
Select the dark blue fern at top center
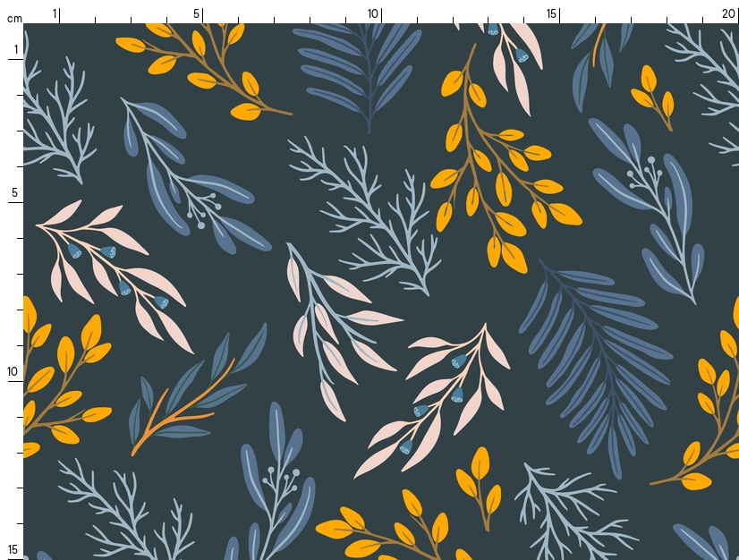pyautogui.click(x=362, y=67)
